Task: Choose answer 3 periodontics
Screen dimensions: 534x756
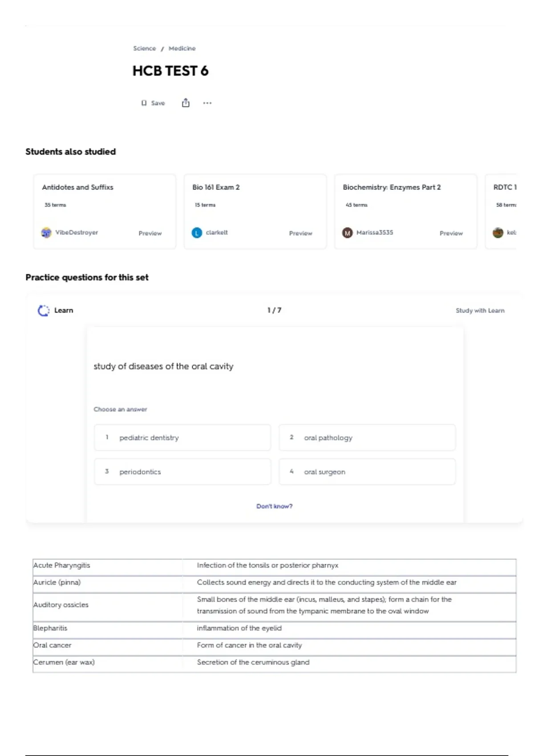Action: (x=182, y=472)
